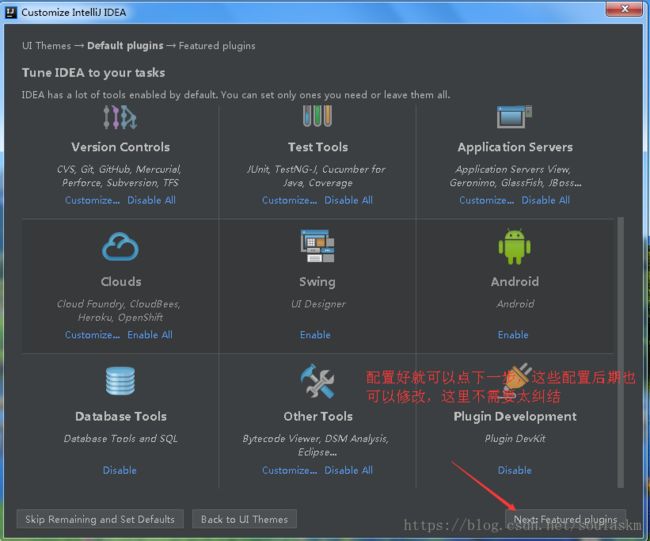
Task: Click 'Default plugins' in the breadcrumb
Action: [125, 46]
